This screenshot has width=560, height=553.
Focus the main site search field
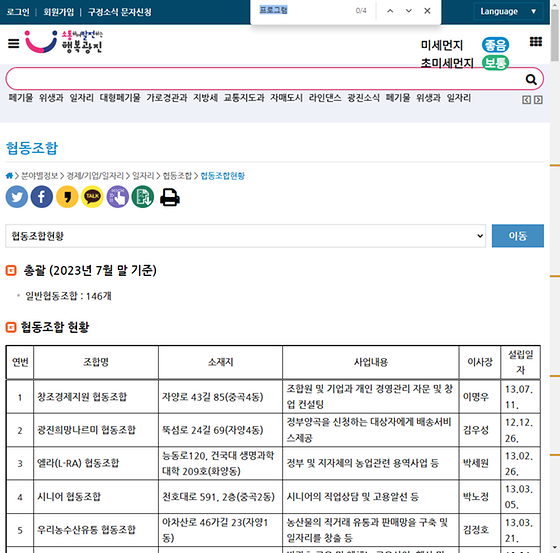[264, 79]
